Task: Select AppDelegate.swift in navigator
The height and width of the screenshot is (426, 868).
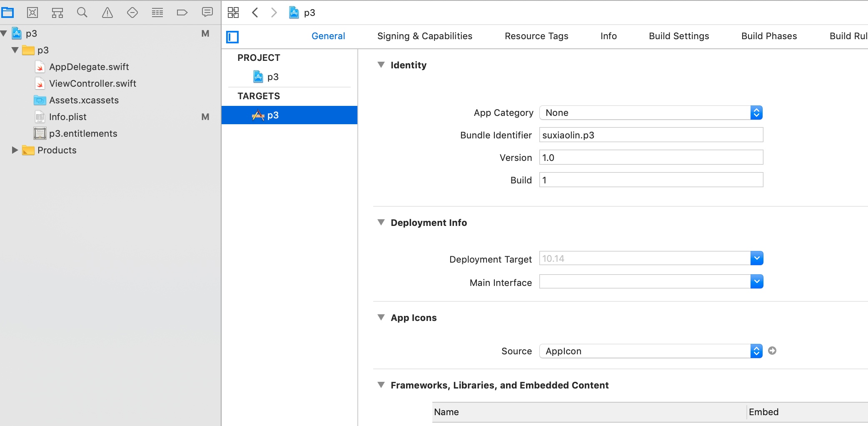Action: (89, 67)
